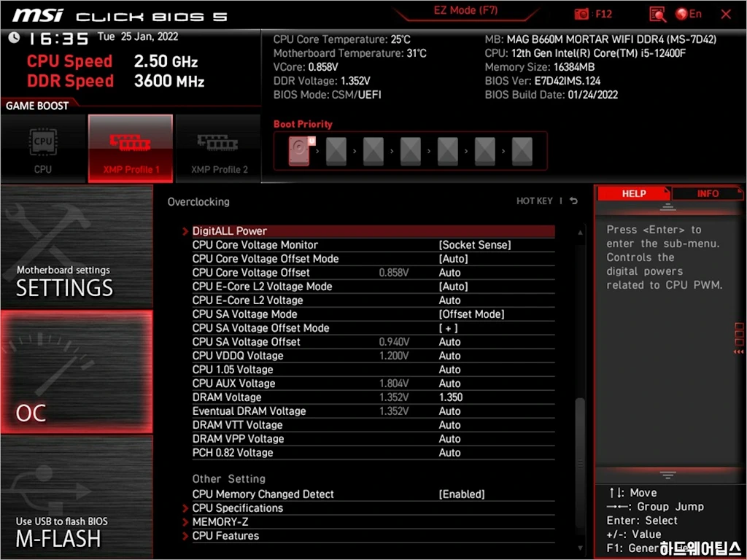
Task: Toggle CPU Memory Changed Detect [Enabled]
Action: pos(462,494)
